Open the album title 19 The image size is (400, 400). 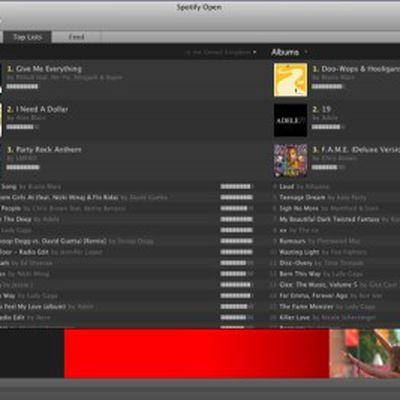(x=326, y=109)
